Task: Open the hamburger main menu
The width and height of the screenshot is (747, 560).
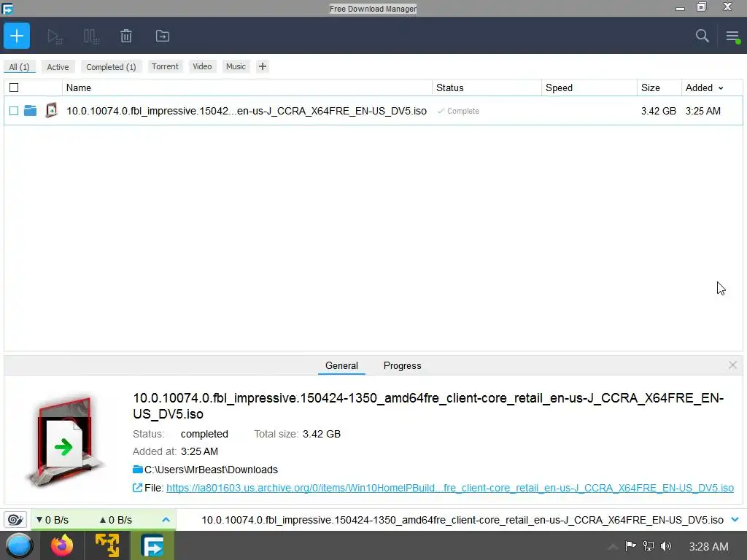Action: pyautogui.click(x=732, y=36)
